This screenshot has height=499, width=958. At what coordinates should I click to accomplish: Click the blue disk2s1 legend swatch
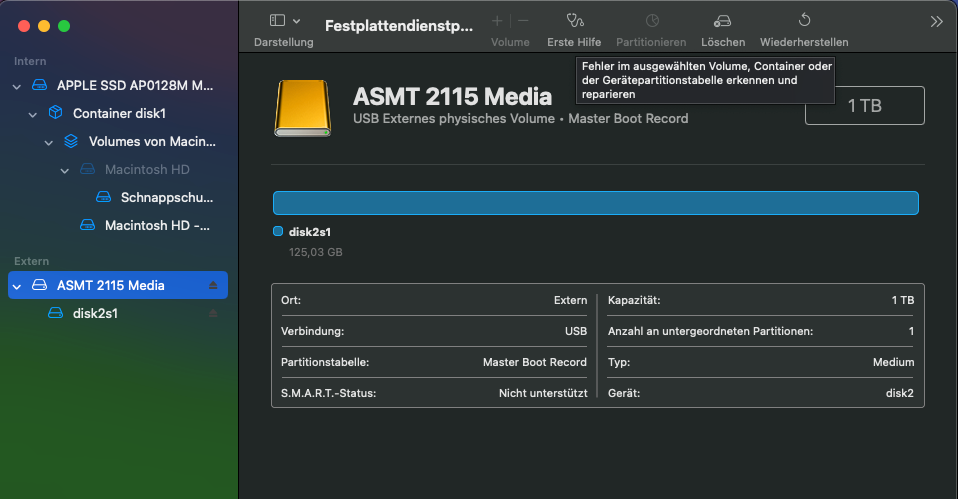click(278, 232)
